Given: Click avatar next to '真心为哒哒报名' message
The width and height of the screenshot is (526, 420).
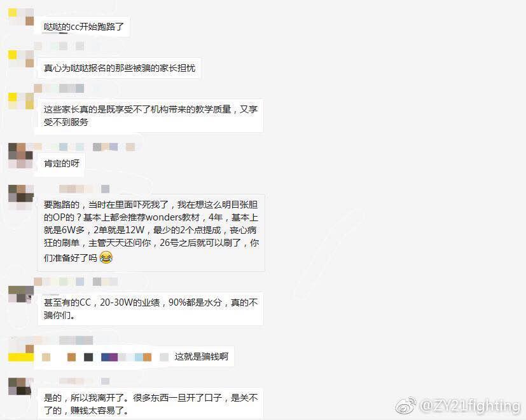Looking at the screenshot, I should [x=21, y=58].
